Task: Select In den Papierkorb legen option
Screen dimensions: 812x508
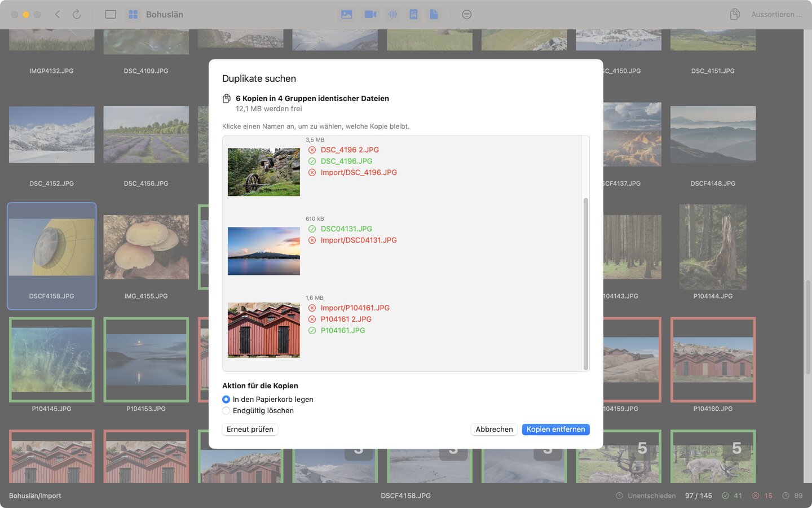Action: point(268,399)
